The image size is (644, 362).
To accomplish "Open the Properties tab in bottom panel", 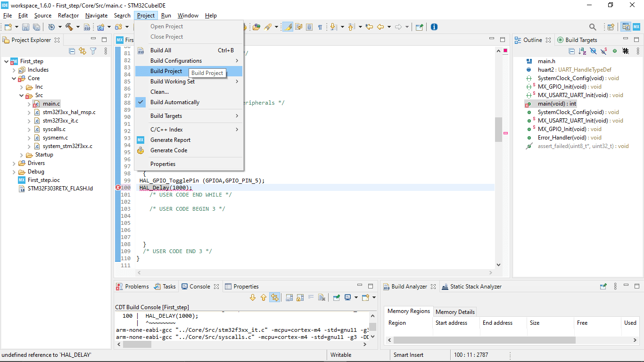I will point(241,287).
